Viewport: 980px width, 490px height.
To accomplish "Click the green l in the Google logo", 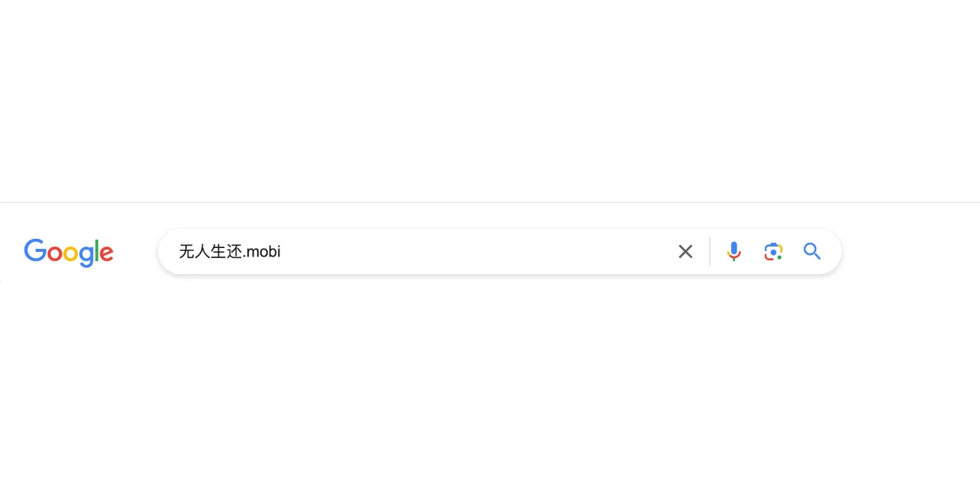I will [x=96, y=250].
